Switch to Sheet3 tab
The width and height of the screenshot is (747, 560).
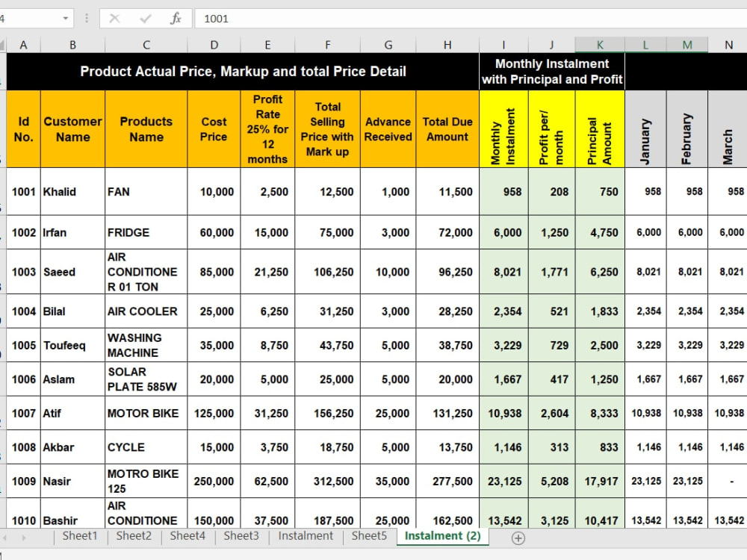[241, 535]
